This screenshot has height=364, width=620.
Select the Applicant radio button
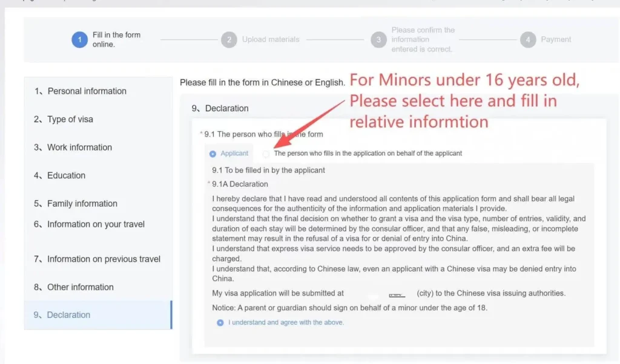click(x=213, y=154)
